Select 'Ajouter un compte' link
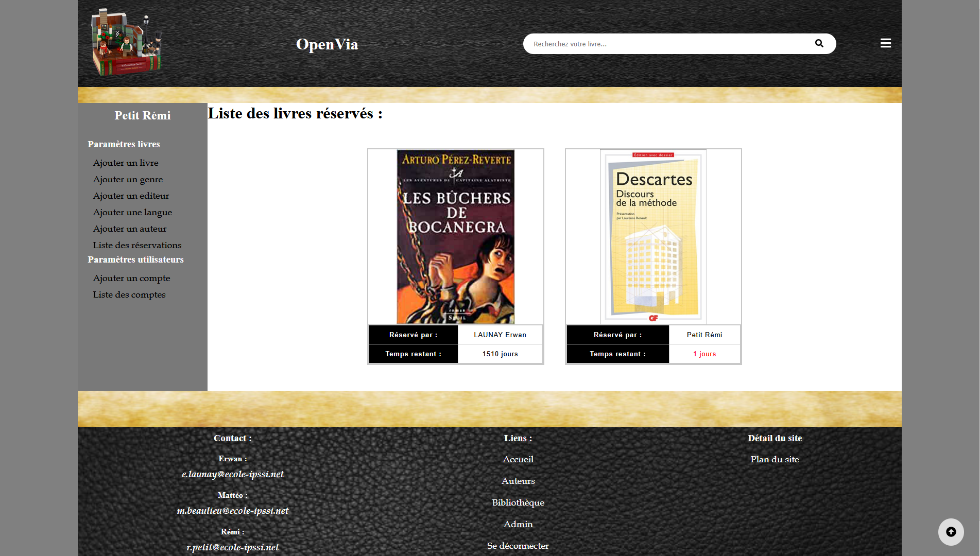This screenshot has height=556, width=980. click(131, 278)
